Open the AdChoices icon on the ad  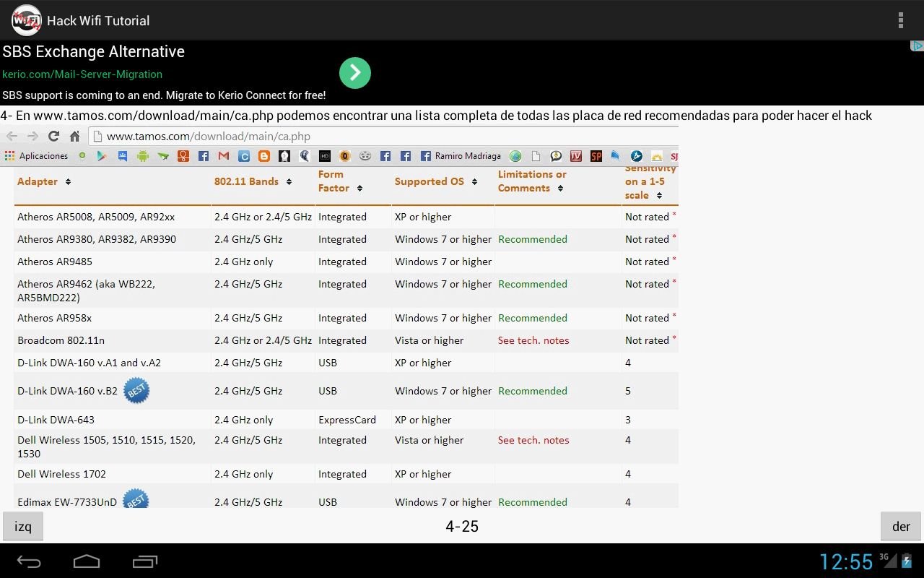click(917, 46)
